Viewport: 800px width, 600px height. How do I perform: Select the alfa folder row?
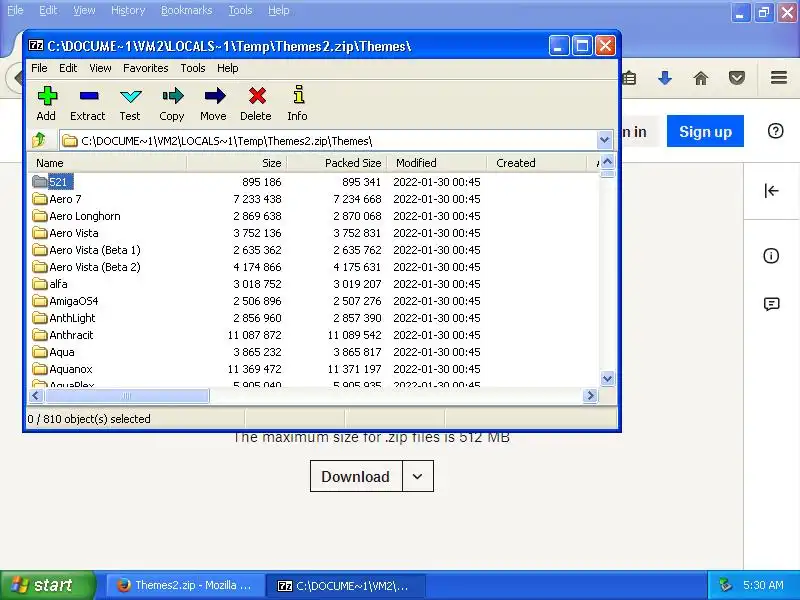click(313, 284)
